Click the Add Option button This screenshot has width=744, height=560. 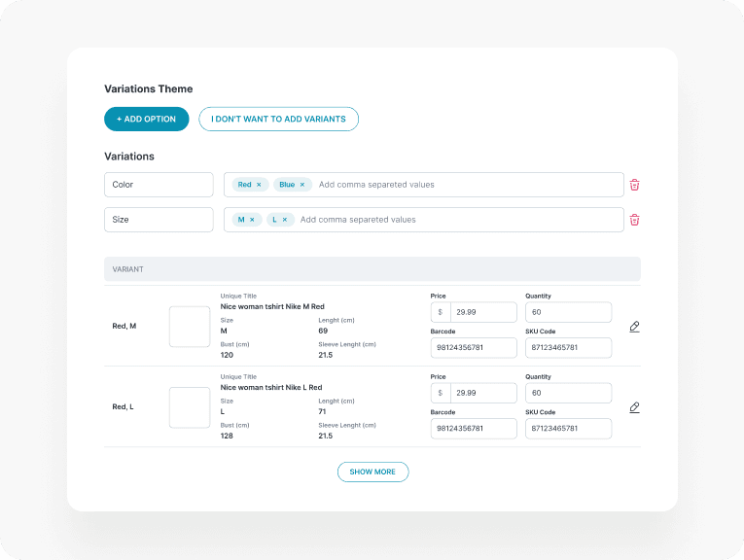tap(147, 119)
